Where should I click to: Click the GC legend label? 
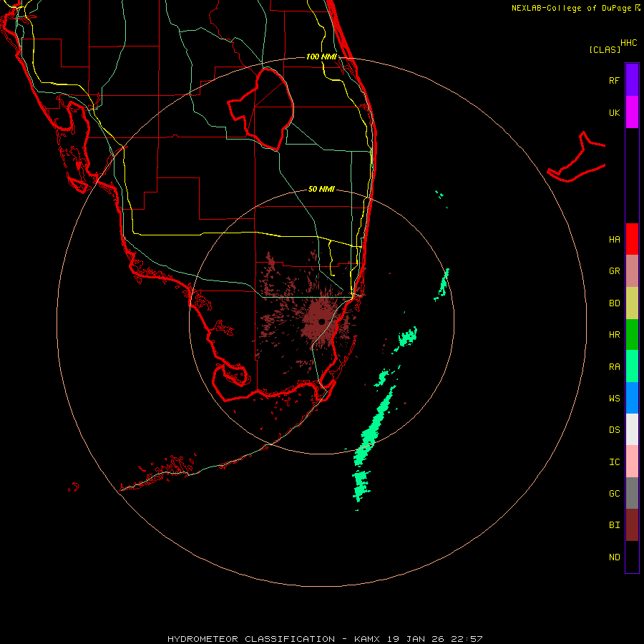pos(614,493)
